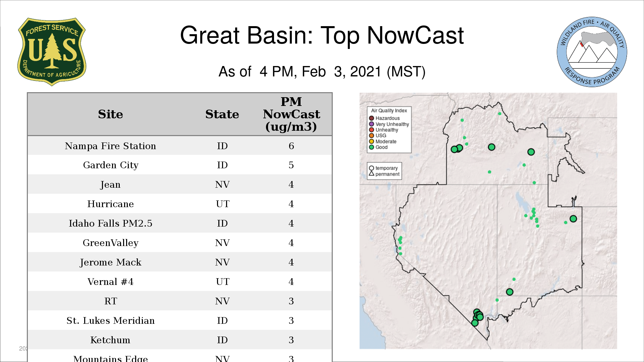Viewport: 644px width, 362px height.
Task: Click the Hazardous legend color circle
Action: click(371, 118)
